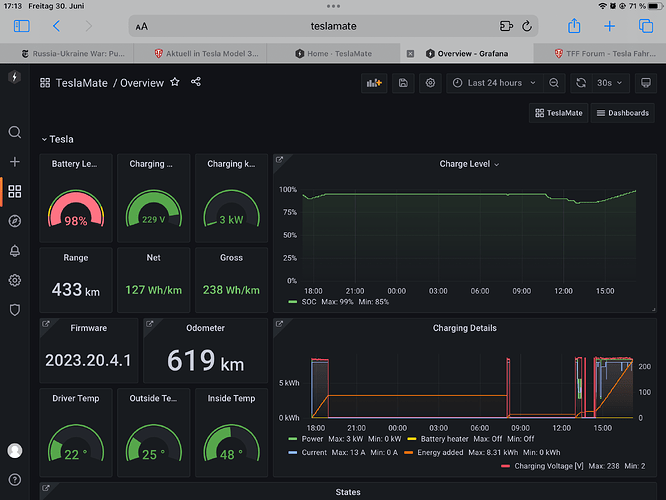The image size is (666, 500).
Task: Zoom out time range magnifier icon
Action: point(554,83)
